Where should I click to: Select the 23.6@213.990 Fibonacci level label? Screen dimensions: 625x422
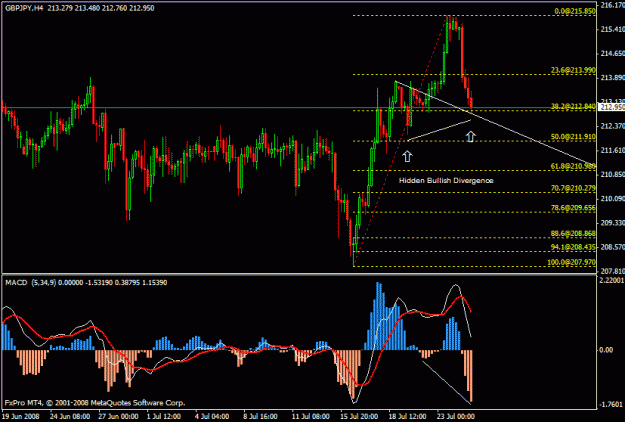(573, 70)
